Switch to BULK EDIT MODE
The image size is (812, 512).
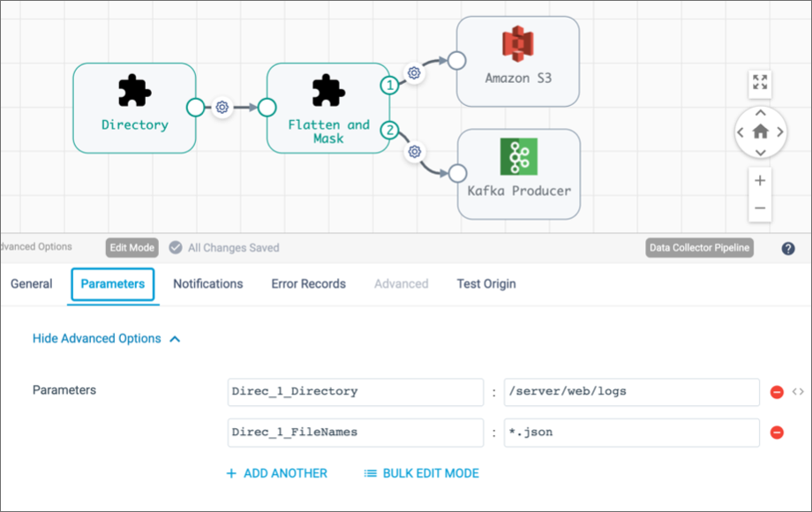tap(422, 473)
